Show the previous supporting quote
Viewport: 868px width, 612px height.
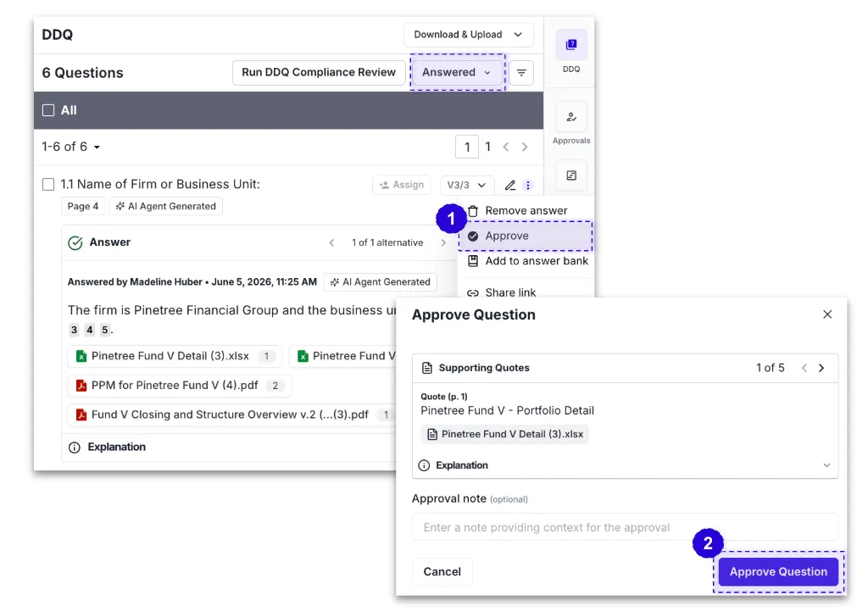click(x=804, y=368)
